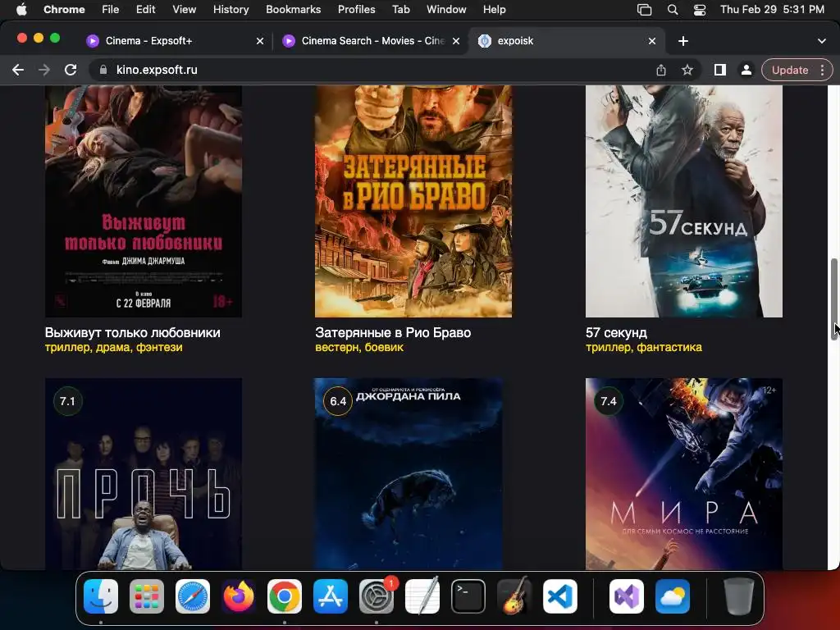This screenshot has height=630, width=840.
Task: Open the Apple menu
Action: pyautogui.click(x=21, y=10)
